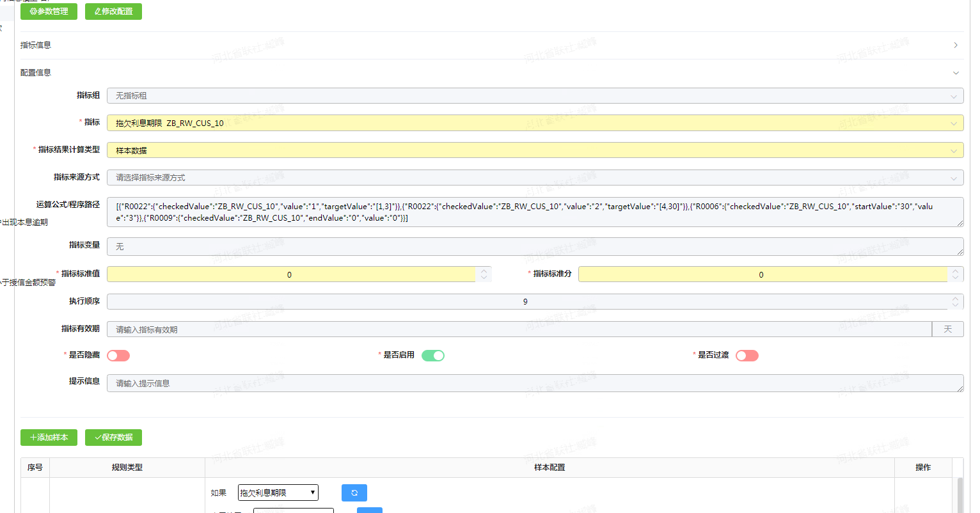Screen dimensions: 980x513
Task: Open the 指标结果计算类型 dropdown
Action: pyautogui.click(x=535, y=150)
